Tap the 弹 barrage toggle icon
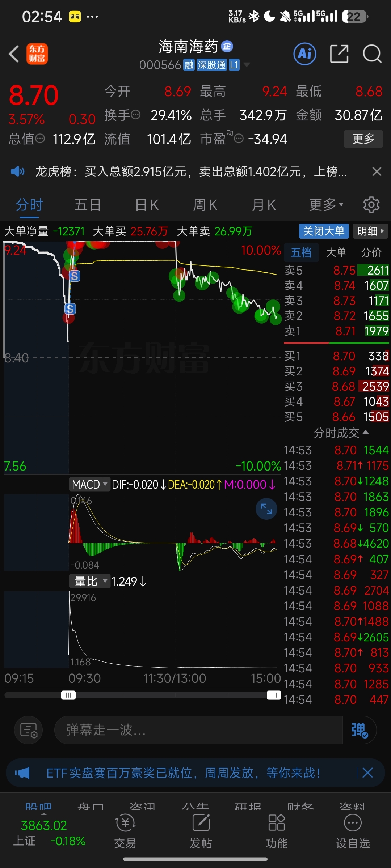 click(360, 730)
